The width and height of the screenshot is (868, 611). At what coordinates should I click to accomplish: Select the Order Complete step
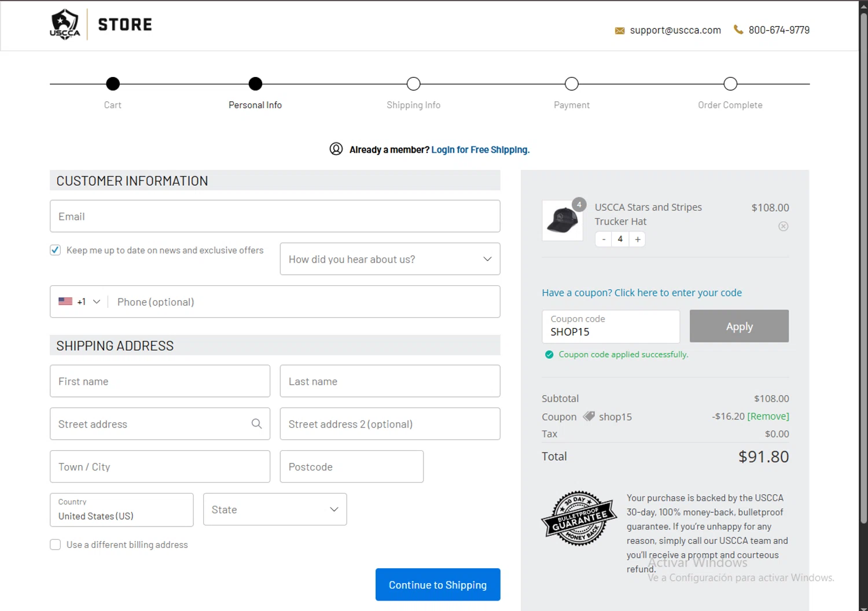tap(730, 84)
